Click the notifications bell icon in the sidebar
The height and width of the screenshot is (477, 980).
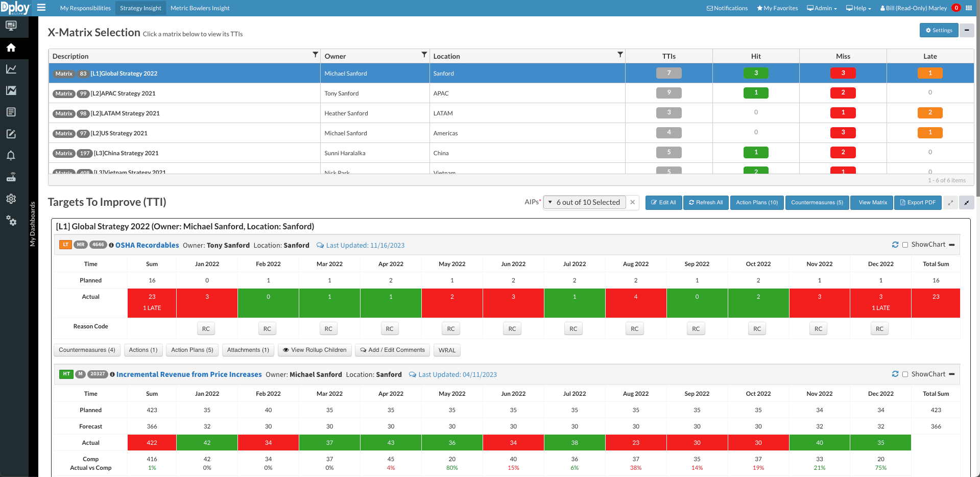(x=11, y=155)
